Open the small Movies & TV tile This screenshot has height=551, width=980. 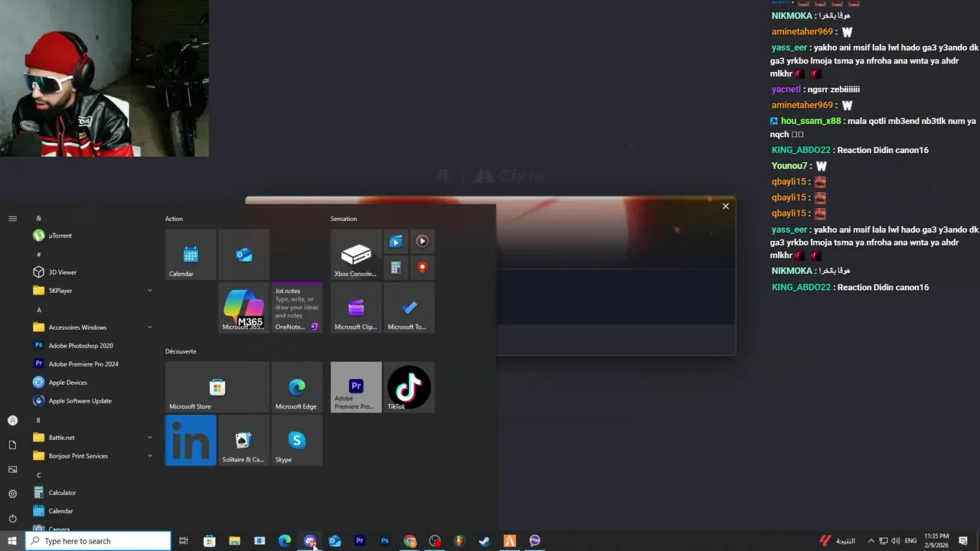point(396,242)
